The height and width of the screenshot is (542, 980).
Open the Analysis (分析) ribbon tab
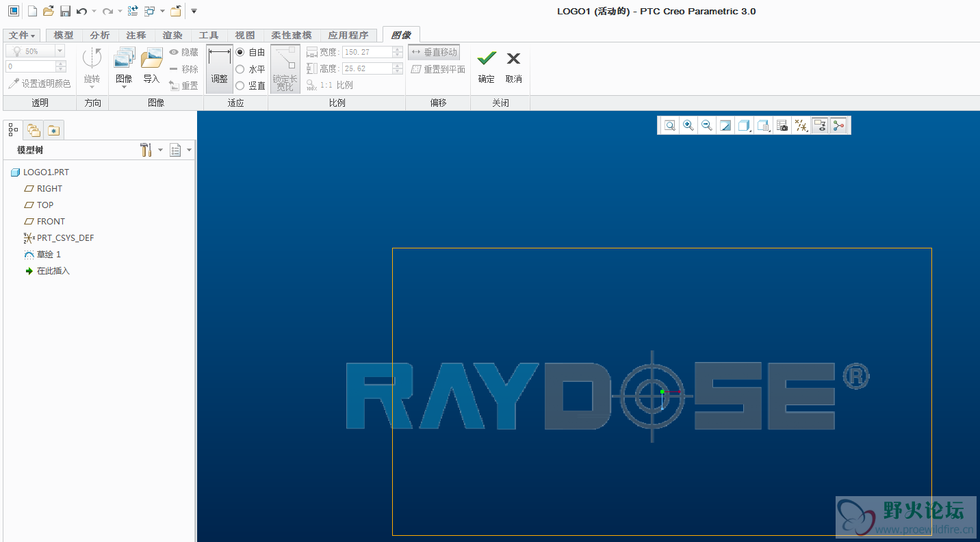pos(100,35)
